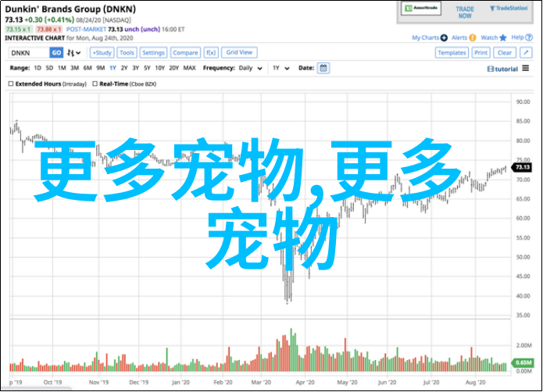
Task: Open the hamburger menu beside tutorial
Action: (526, 68)
